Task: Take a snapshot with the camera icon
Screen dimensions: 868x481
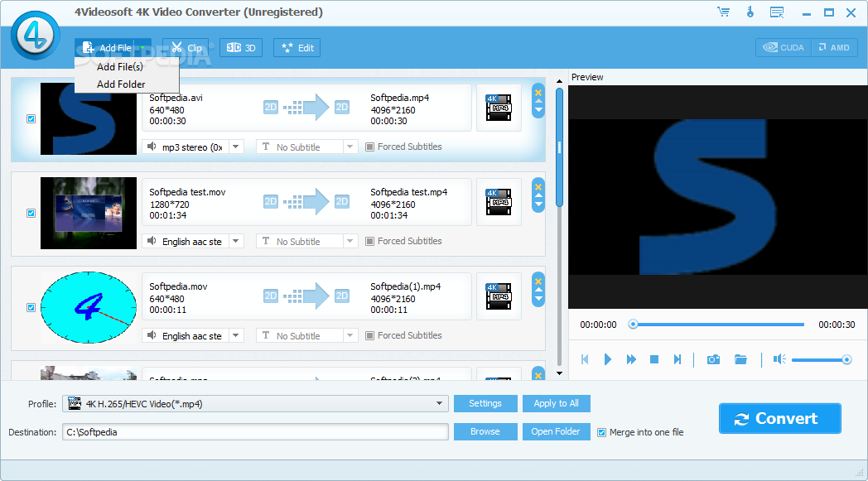Action: [714, 360]
